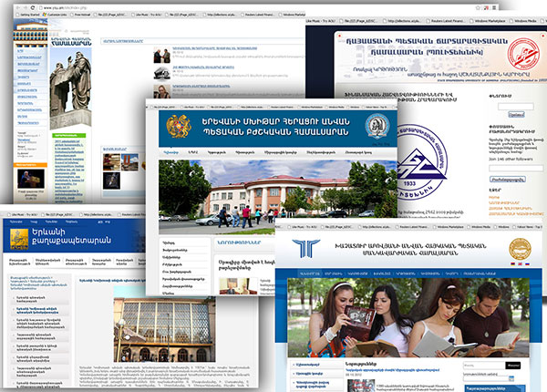Open the first item in the pedagogical page's left sidebar

coord(308,365)
